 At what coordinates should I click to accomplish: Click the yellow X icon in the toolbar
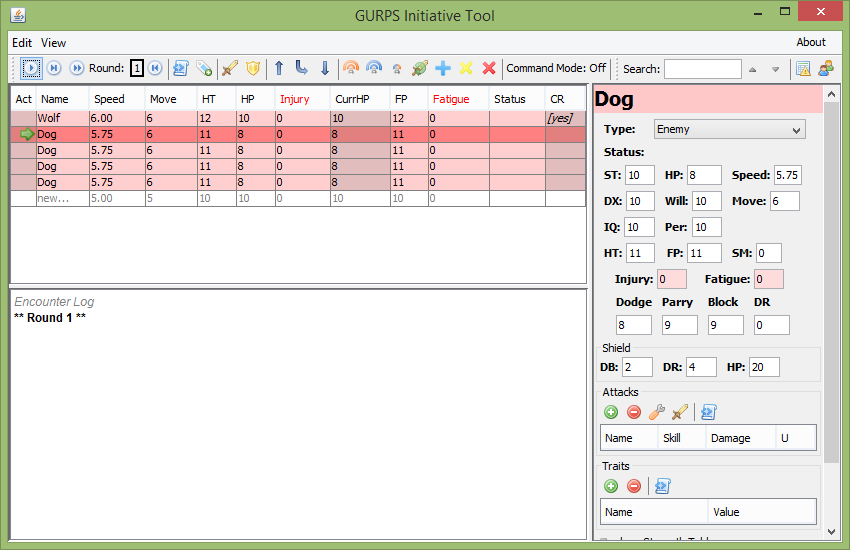[x=466, y=68]
